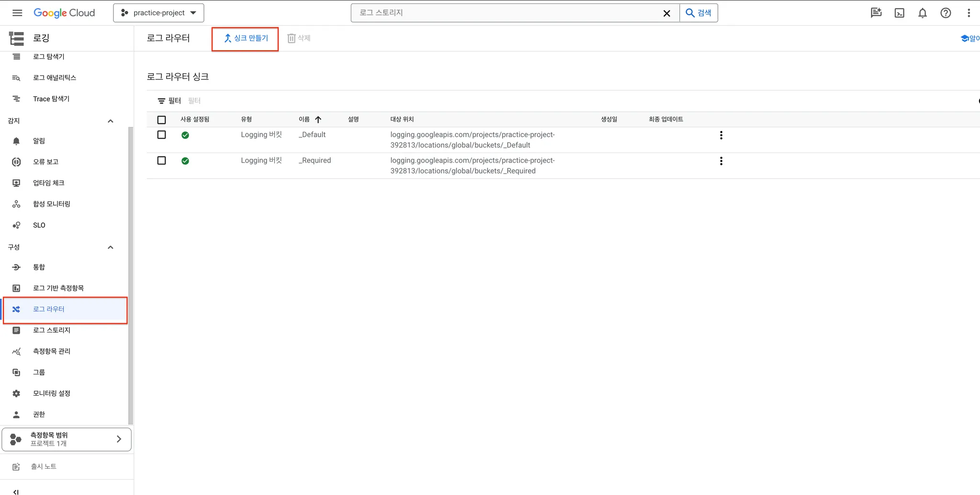Open the practice-project selector dropdown
The image size is (980, 495).
[x=158, y=13]
